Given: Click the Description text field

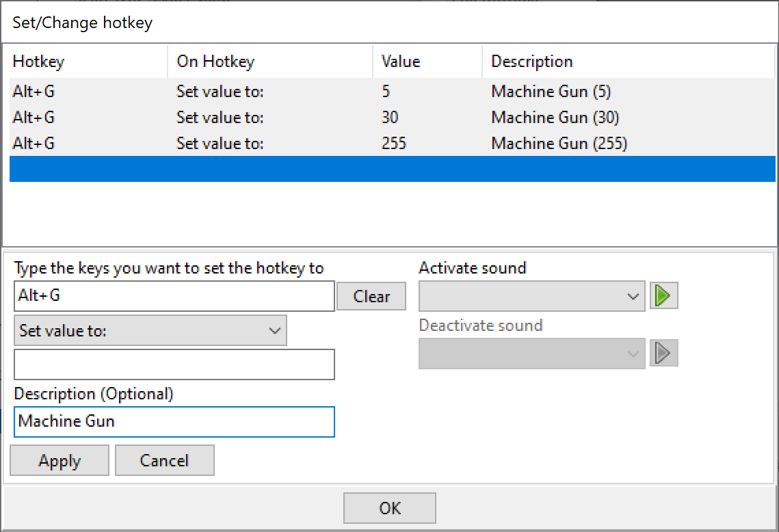Looking at the screenshot, I should pyautogui.click(x=174, y=422).
